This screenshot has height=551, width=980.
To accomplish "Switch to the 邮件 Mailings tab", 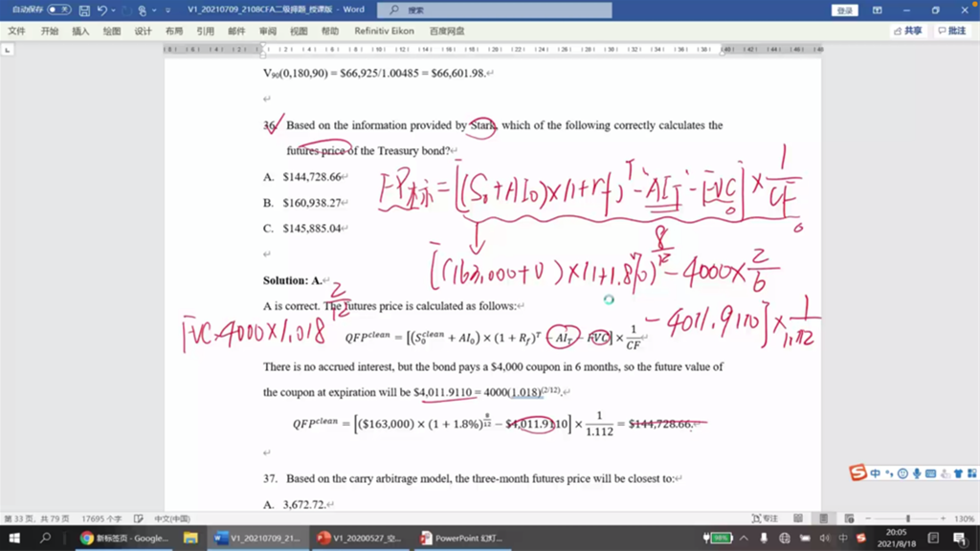I will click(237, 31).
